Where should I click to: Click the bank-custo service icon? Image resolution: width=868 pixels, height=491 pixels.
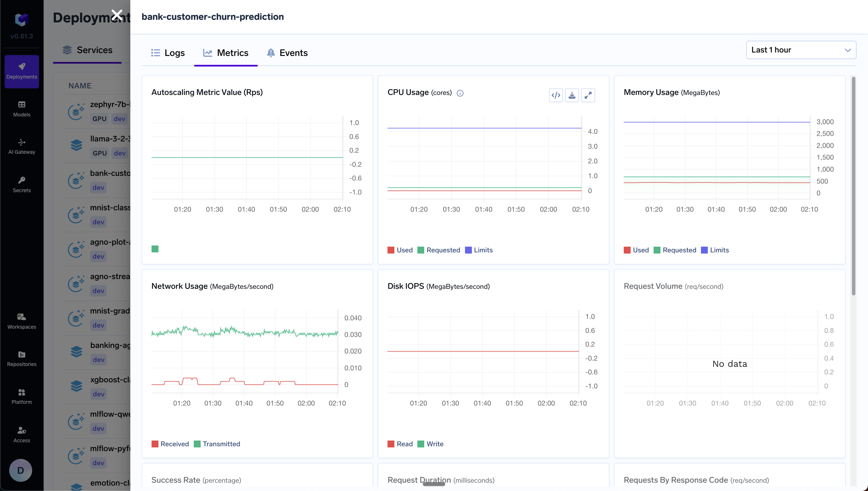76,180
